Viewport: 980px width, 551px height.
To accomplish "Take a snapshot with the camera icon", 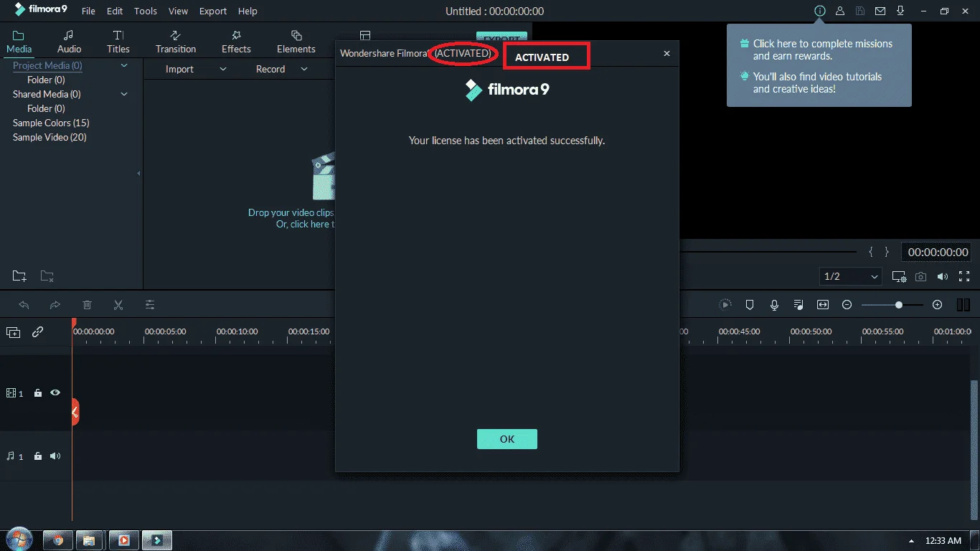I will click(920, 276).
